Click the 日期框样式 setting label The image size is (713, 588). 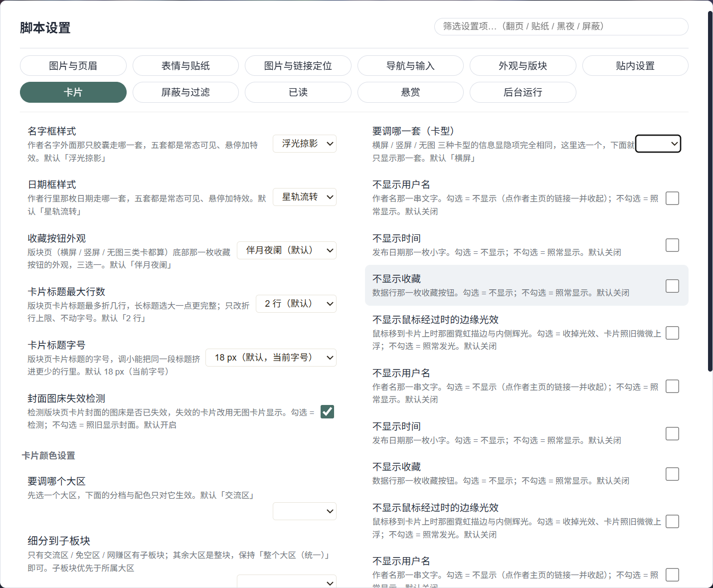(52, 185)
